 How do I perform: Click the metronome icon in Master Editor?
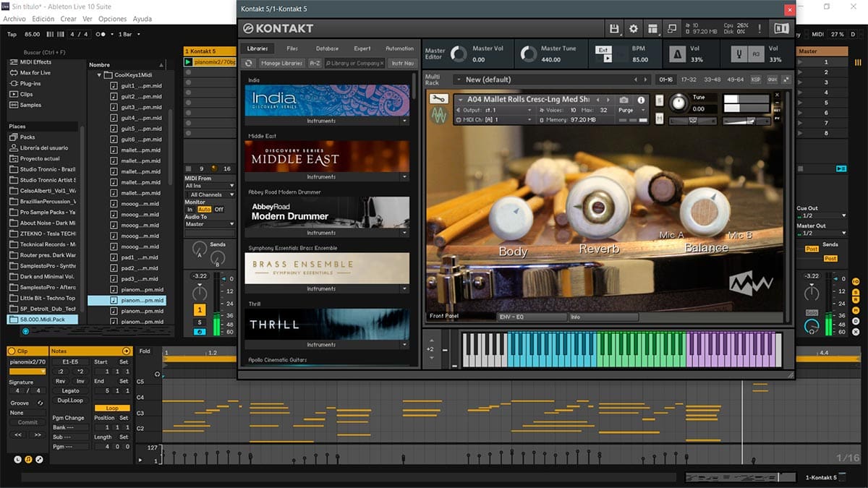click(x=677, y=54)
